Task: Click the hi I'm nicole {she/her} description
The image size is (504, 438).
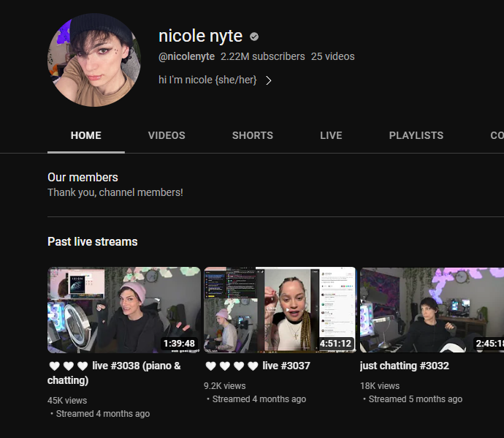Action: click(207, 80)
